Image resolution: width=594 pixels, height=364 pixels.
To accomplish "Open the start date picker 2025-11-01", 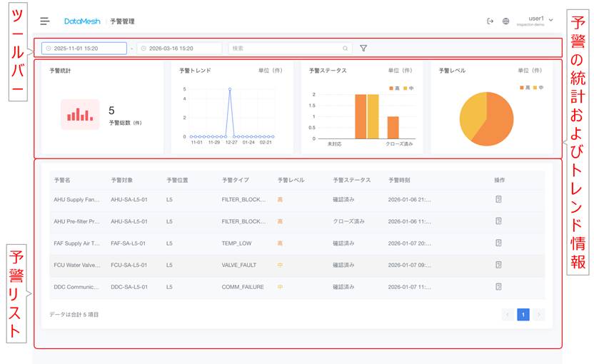I will click(84, 49).
